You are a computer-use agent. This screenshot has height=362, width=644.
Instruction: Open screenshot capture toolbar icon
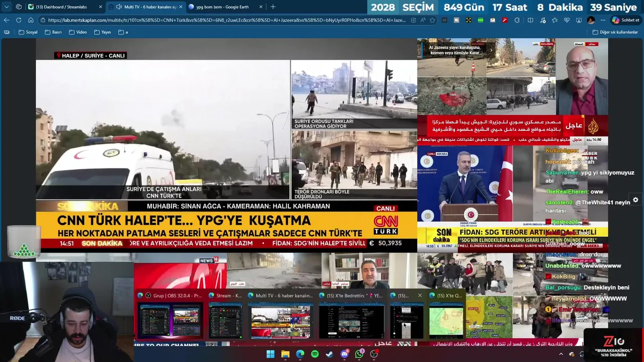coord(579,20)
